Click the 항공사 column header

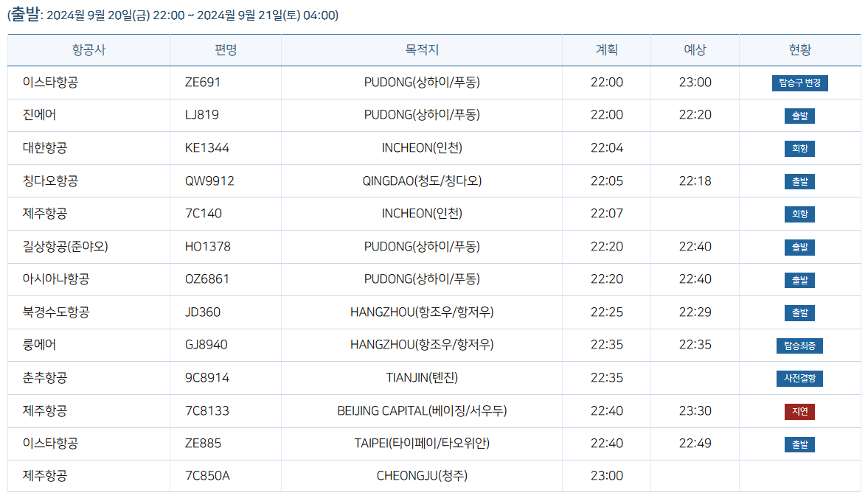[x=88, y=50]
